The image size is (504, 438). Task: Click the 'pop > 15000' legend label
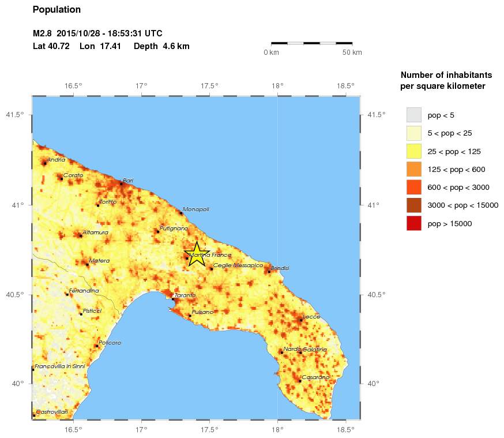(450, 224)
